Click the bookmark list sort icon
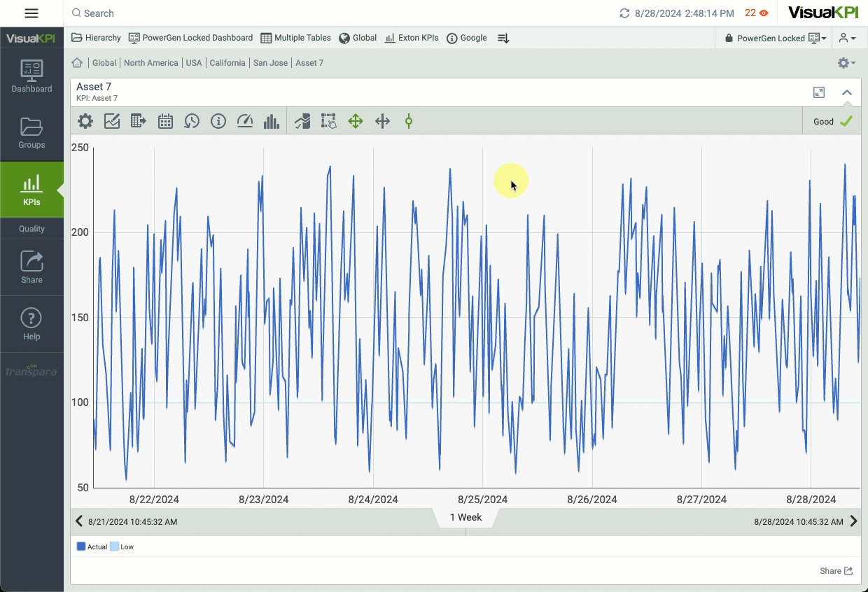The height and width of the screenshot is (592, 868). click(x=503, y=38)
